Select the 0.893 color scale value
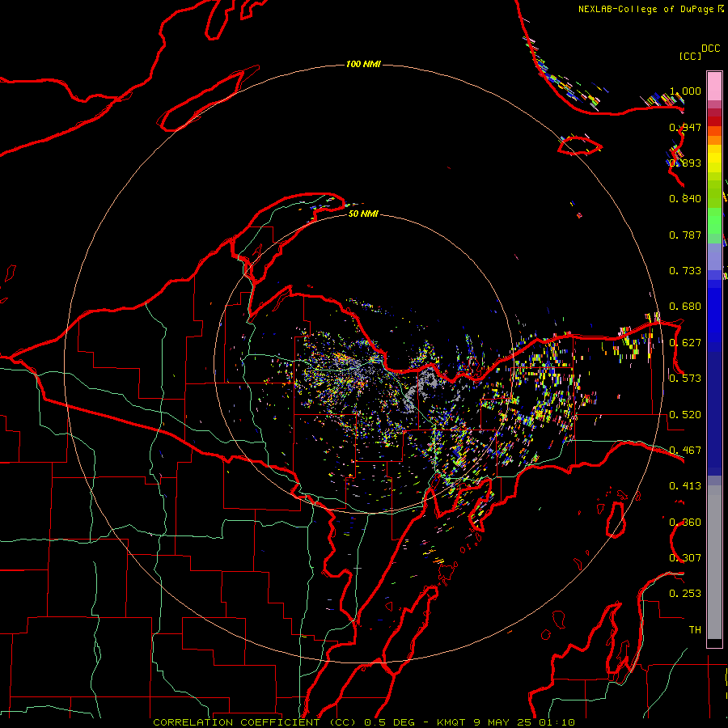728x728 pixels. click(685, 163)
